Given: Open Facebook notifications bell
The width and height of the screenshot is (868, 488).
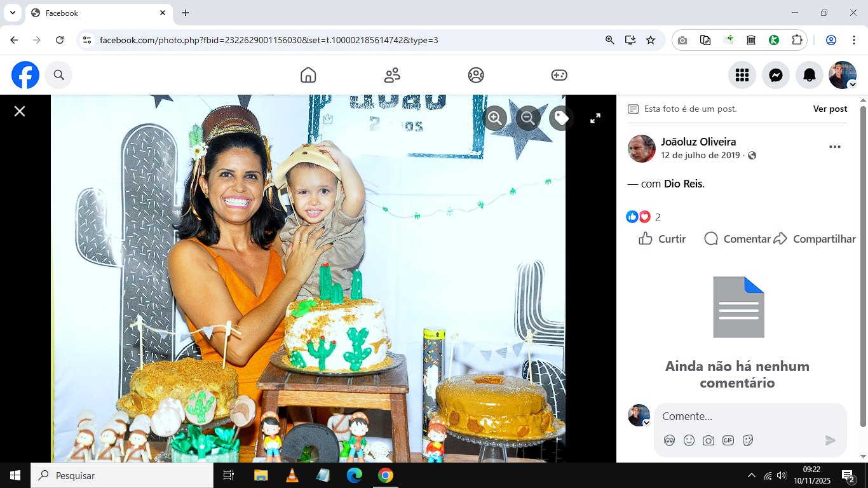Looking at the screenshot, I should [809, 75].
